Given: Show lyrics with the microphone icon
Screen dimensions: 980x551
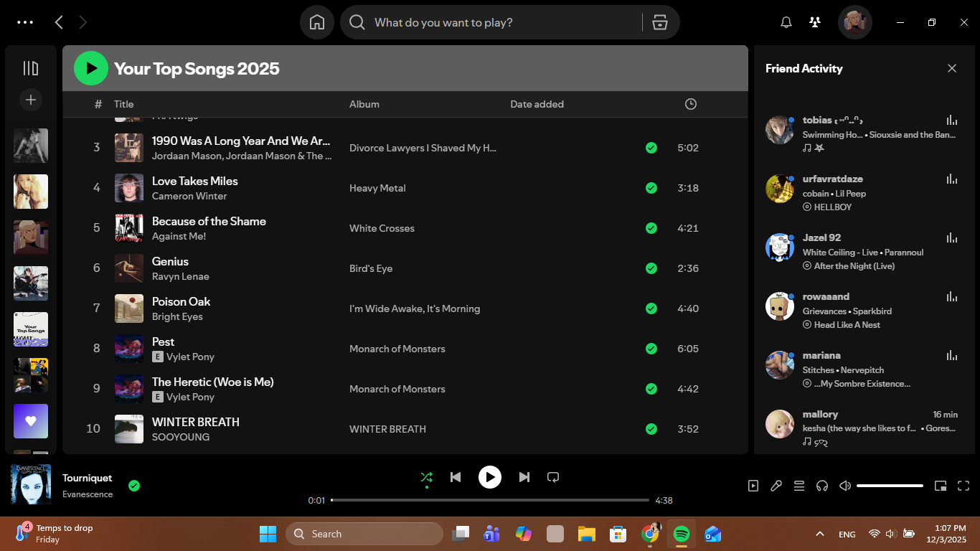Looking at the screenshot, I should (x=776, y=486).
